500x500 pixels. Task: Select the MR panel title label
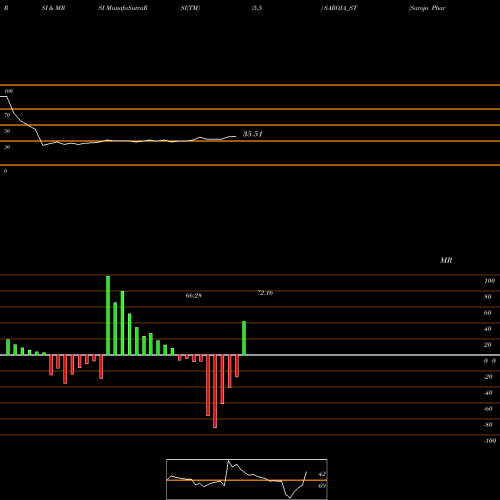click(446, 260)
